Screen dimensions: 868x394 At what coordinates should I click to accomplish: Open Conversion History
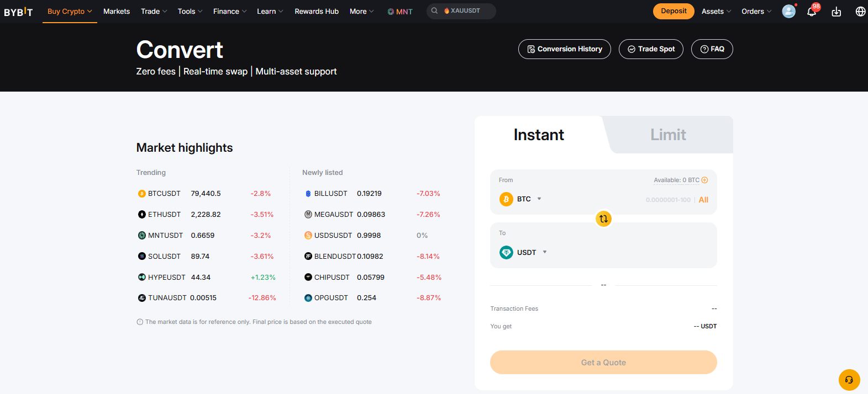[x=564, y=49]
